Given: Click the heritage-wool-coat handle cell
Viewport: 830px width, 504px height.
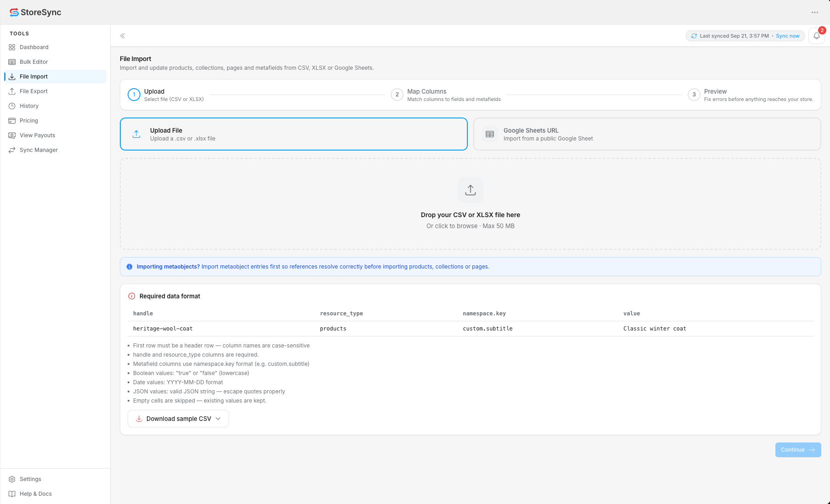Looking at the screenshot, I should click(x=163, y=329).
